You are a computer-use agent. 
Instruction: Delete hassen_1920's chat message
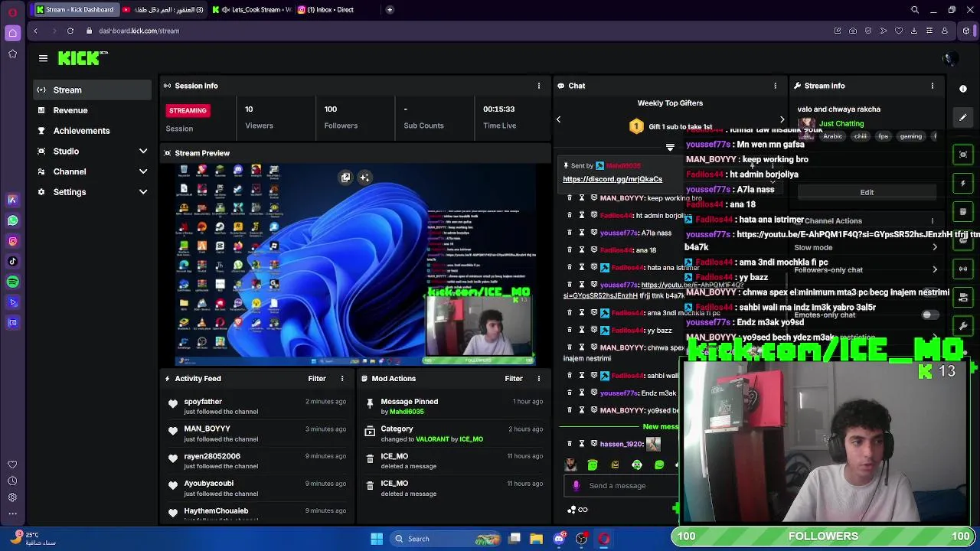[x=570, y=444]
